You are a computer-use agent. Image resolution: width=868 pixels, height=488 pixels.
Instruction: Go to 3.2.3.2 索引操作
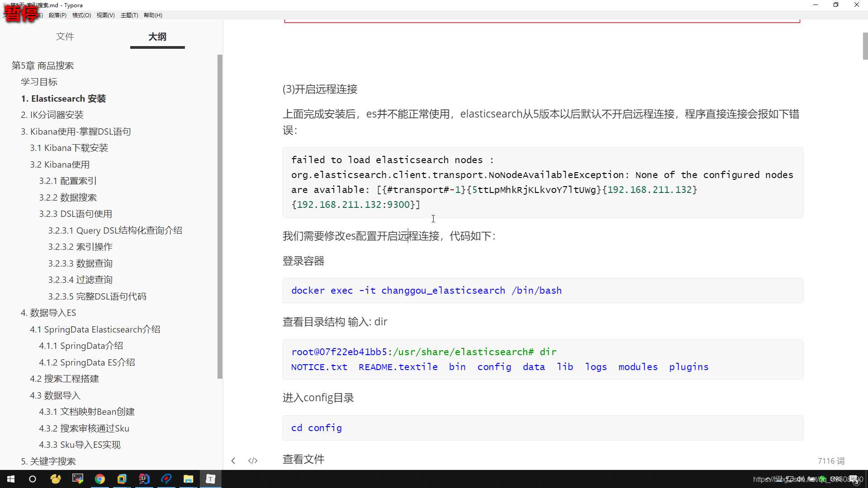[80, 247]
